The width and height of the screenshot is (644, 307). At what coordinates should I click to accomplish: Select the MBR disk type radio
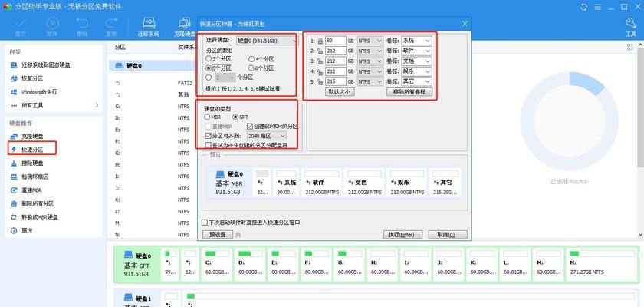tap(208, 117)
